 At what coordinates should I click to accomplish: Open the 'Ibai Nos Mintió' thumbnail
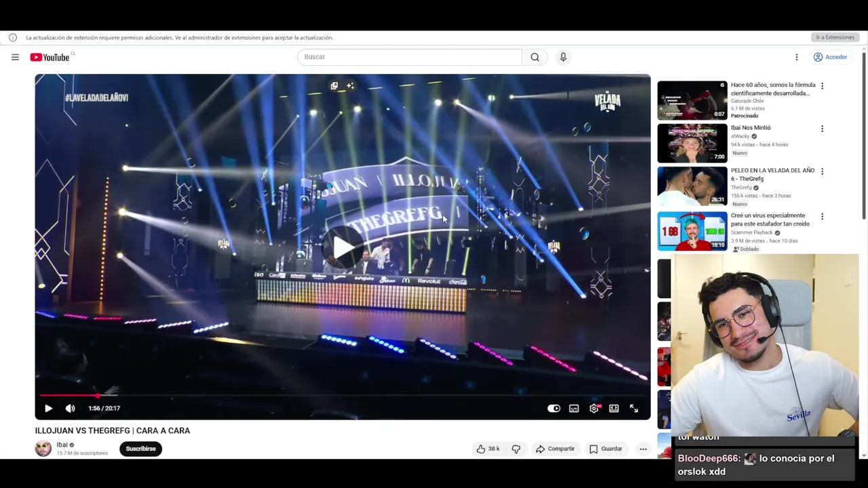692,143
